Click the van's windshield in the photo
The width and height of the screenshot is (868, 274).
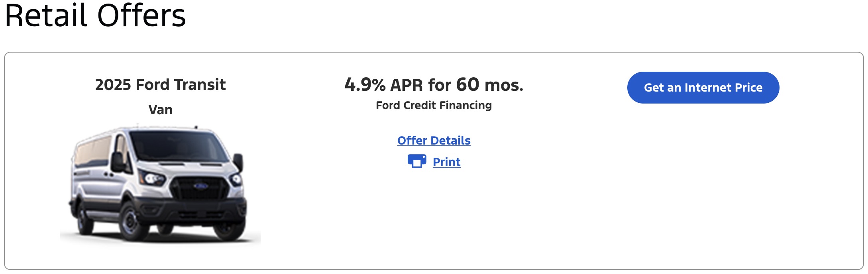pos(175,147)
